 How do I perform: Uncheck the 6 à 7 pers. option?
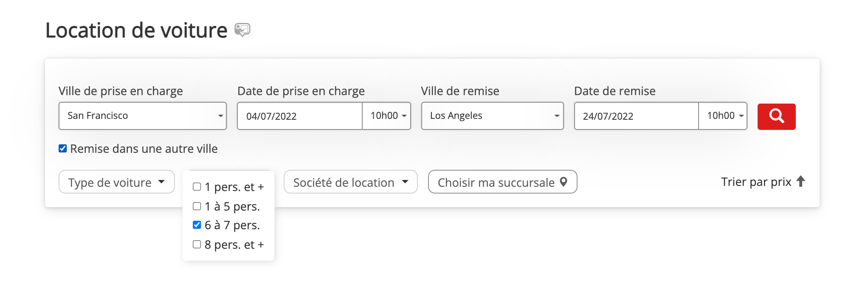[197, 225]
